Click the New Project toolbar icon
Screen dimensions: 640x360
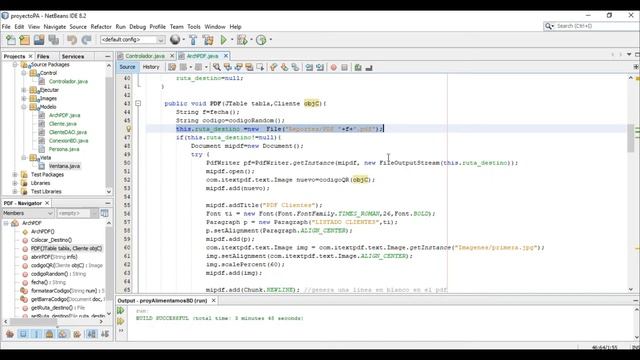click(x=24, y=40)
